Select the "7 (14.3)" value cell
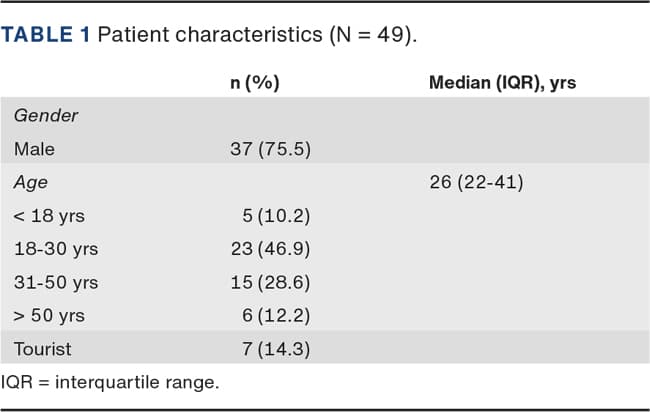Viewport: 650px width, 412px height. tap(276, 349)
